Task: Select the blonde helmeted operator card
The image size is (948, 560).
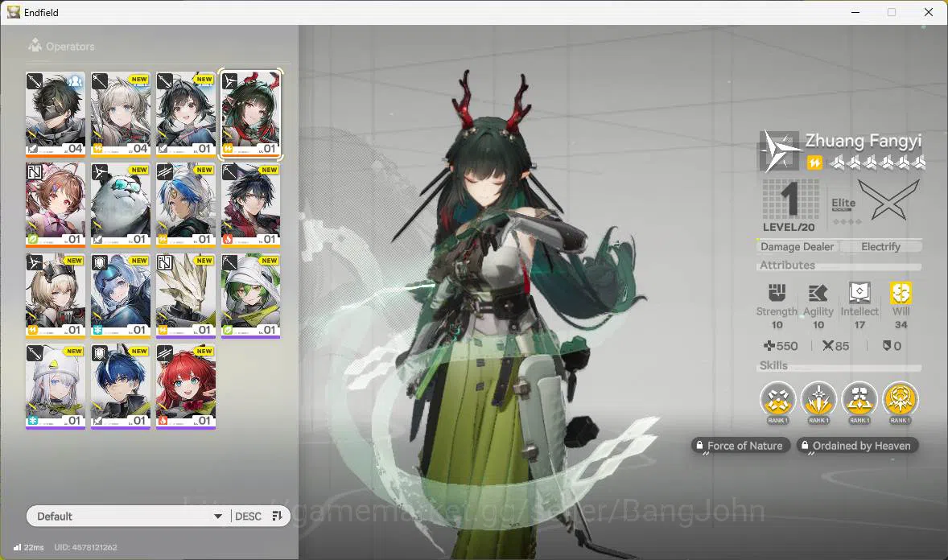Action: point(56,296)
